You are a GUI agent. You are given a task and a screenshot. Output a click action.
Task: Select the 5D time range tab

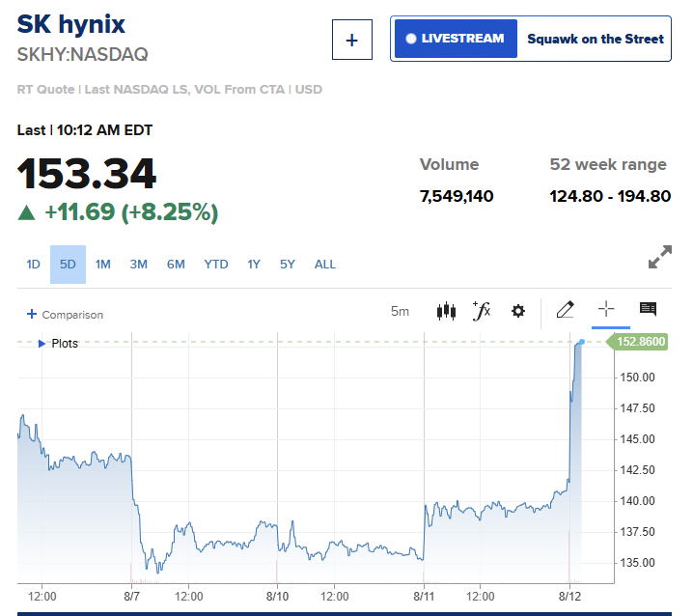tap(68, 265)
